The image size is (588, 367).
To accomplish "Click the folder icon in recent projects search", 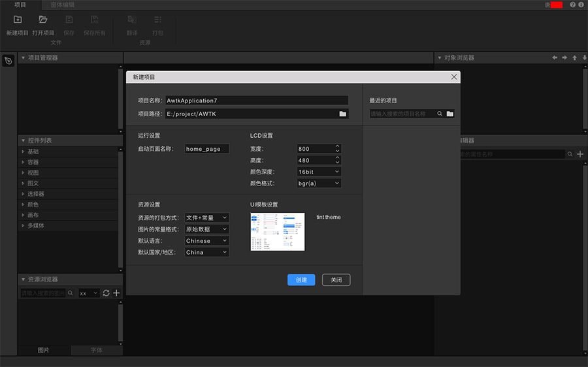I will click(x=450, y=114).
